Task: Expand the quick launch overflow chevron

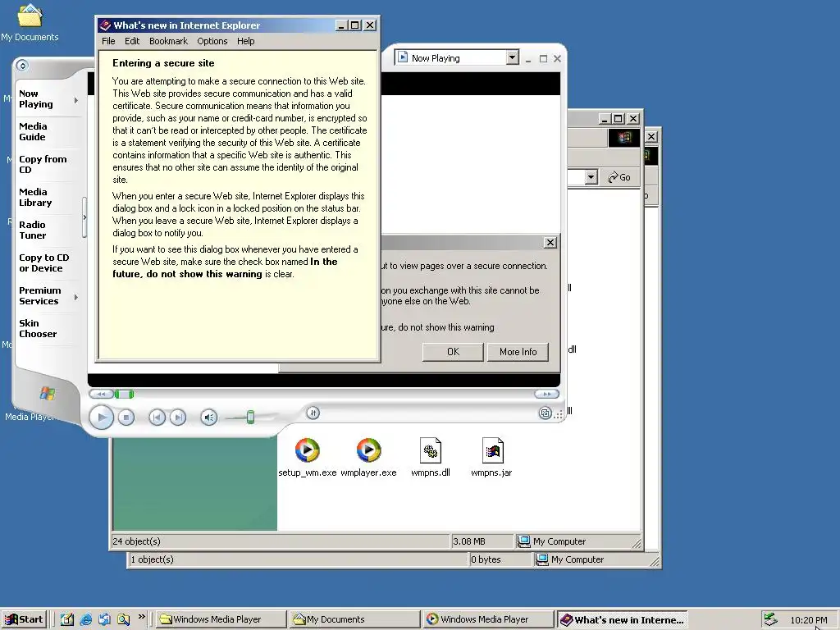Action: click(x=141, y=617)
